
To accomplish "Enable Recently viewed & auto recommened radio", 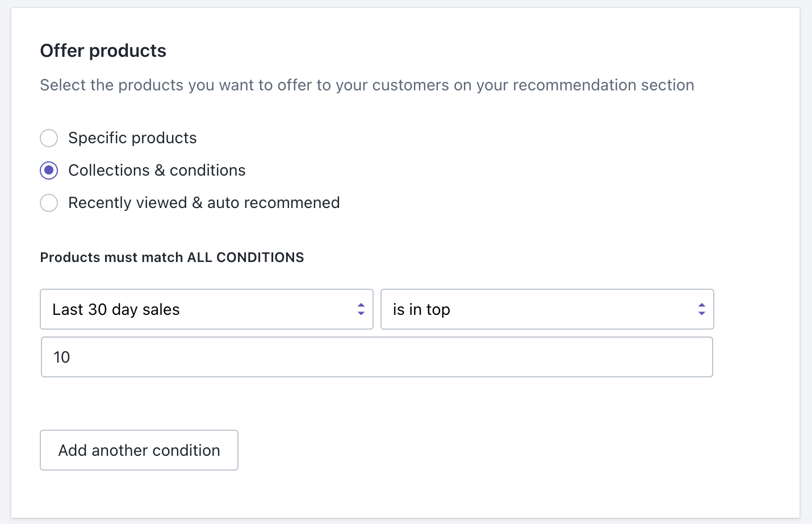I will (x=49, y=203).
